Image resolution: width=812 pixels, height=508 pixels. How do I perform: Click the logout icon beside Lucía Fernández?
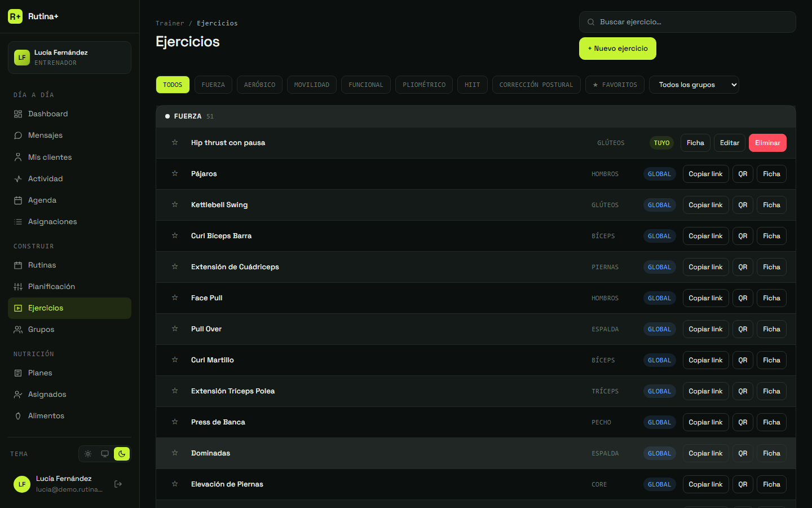coord(118,484)
